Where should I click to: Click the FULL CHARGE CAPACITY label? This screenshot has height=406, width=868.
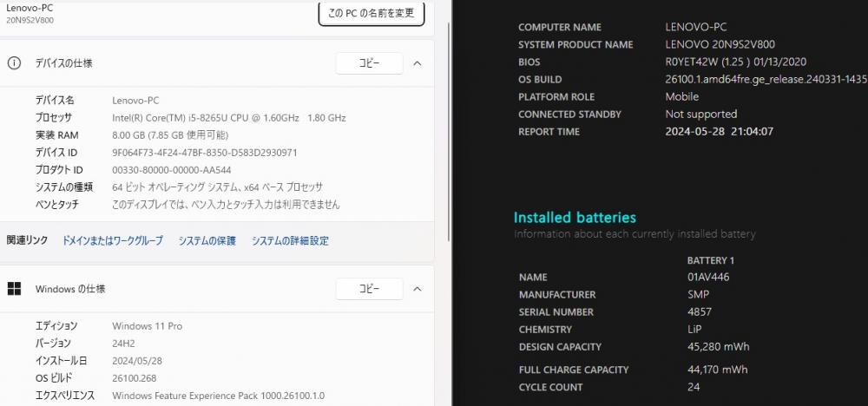coord(574,370)
